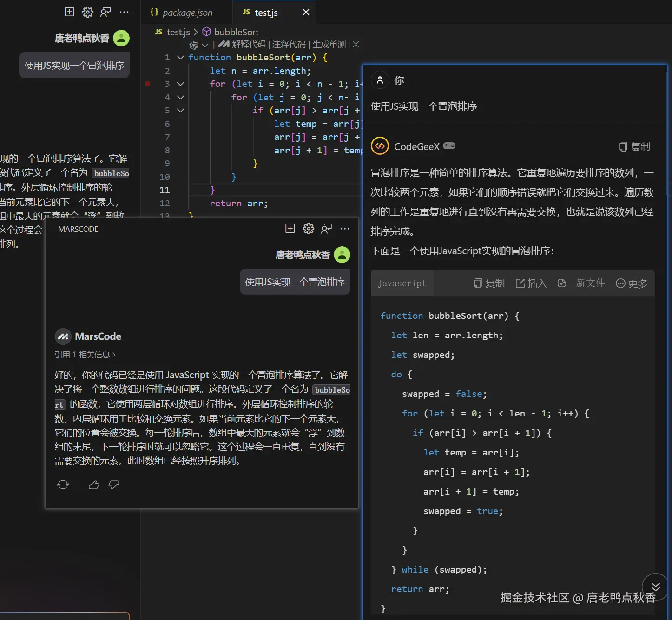The image size is (672, 620).
Task: Click 注释代码 code lens action
Action: 289,44
